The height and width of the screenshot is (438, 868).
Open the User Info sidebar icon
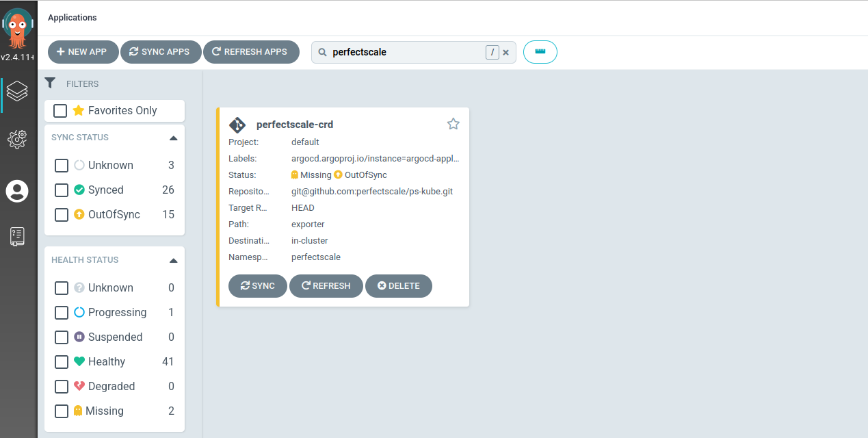click(x=17, y=192)
